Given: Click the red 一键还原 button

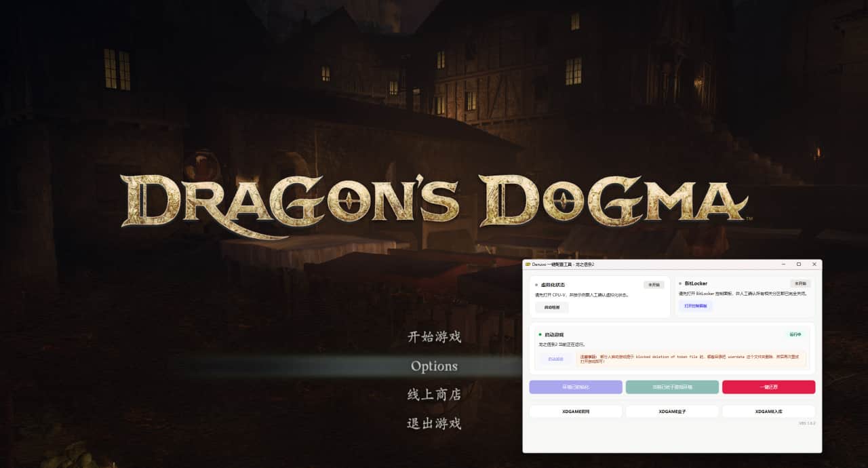Looking at the screenshot, I should tap(768, 387).
